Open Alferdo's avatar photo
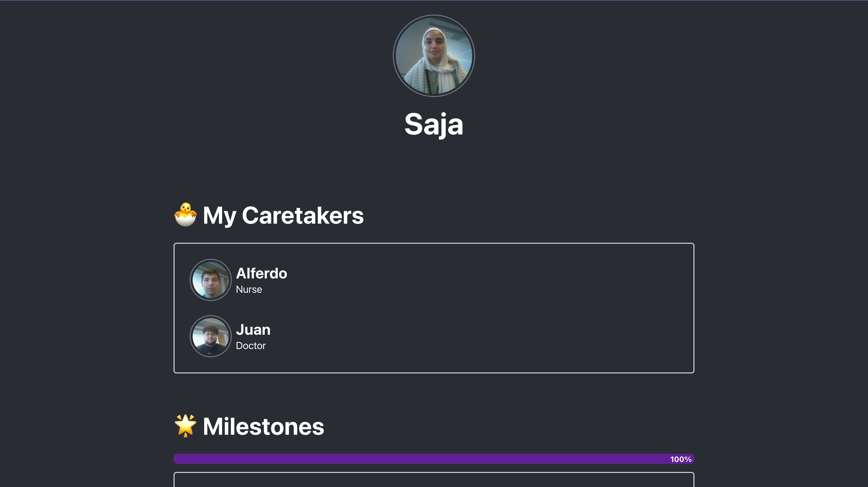The height and width of the screenshot is (487, 868). click(x=211, y=280)
